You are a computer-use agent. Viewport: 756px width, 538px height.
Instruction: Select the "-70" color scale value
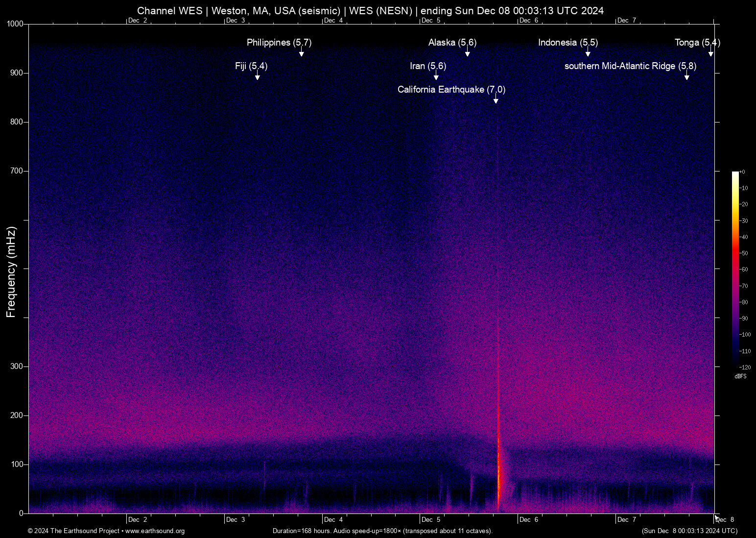pyautogui.click(x=744, y=286)
